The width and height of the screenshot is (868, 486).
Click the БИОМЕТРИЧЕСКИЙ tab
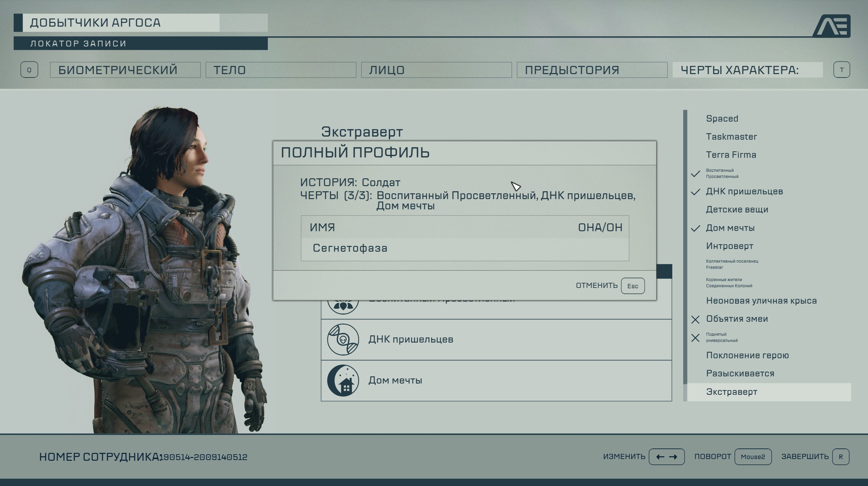[118, 70]
